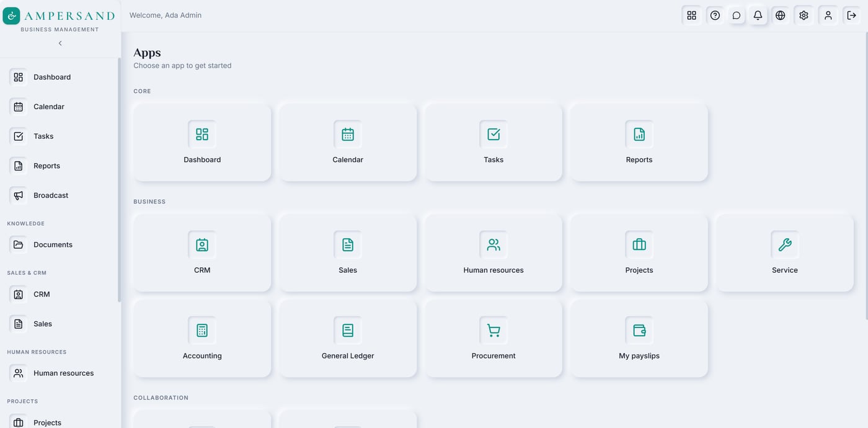Open the settings gear icon
This screenshot has height=428, width=868.
[804, 16]
